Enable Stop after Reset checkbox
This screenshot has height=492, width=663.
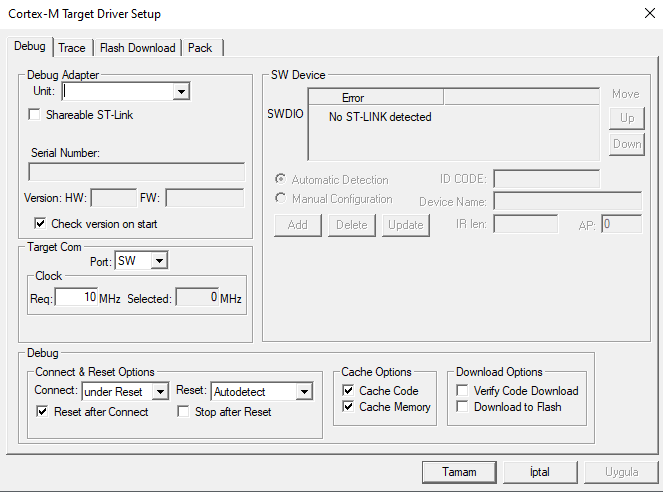pyautogui.click(x=183, y=411)
